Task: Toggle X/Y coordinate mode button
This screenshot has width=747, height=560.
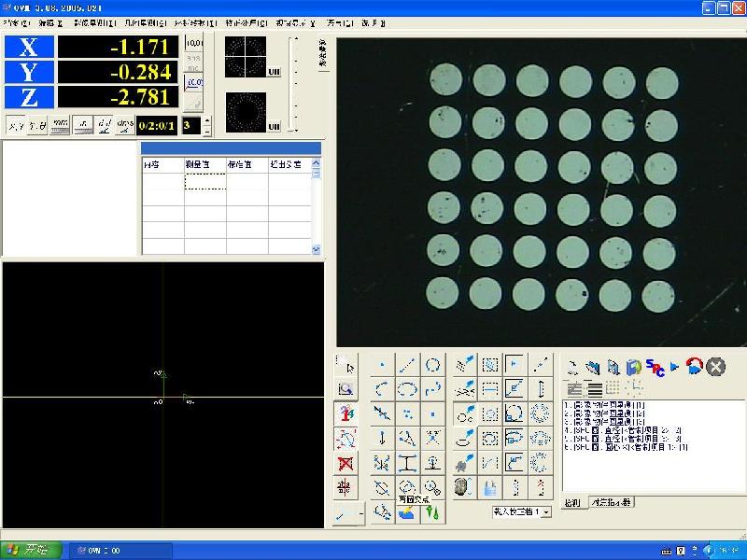Action: point(16,125)
